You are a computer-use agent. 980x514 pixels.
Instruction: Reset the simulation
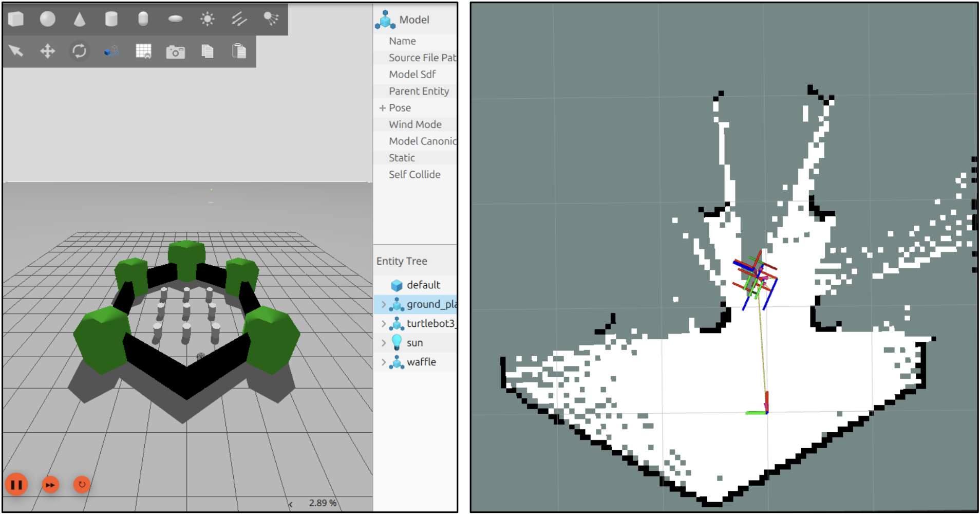tap(82, 484)
